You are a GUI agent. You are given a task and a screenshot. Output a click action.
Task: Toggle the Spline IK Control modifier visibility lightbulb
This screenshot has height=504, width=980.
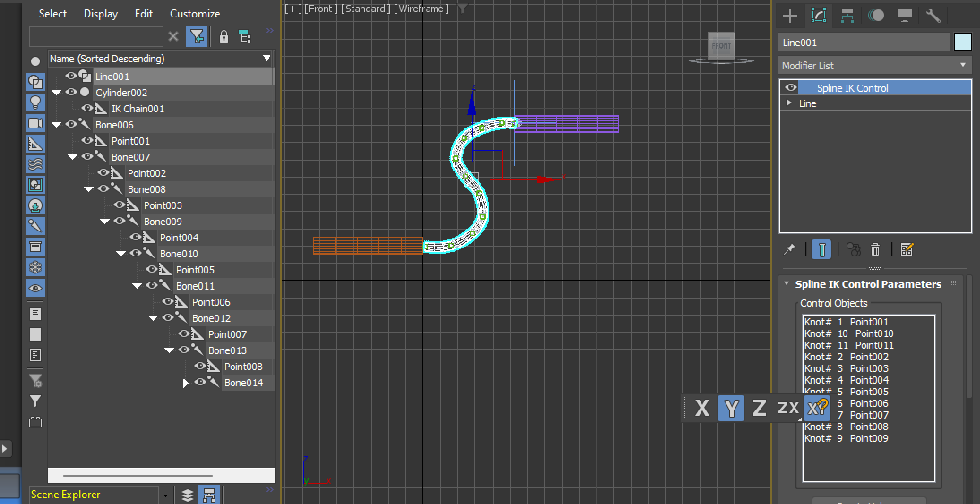tap(790, 87)
